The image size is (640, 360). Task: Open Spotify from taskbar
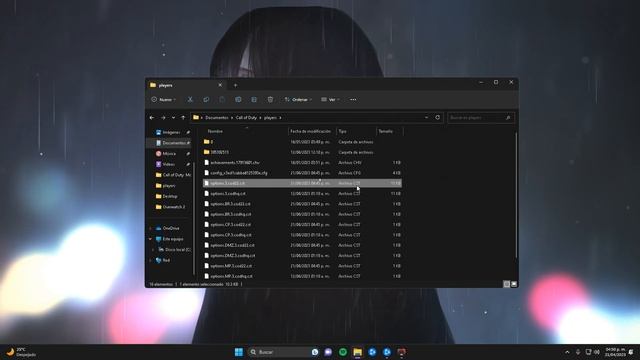343,352
